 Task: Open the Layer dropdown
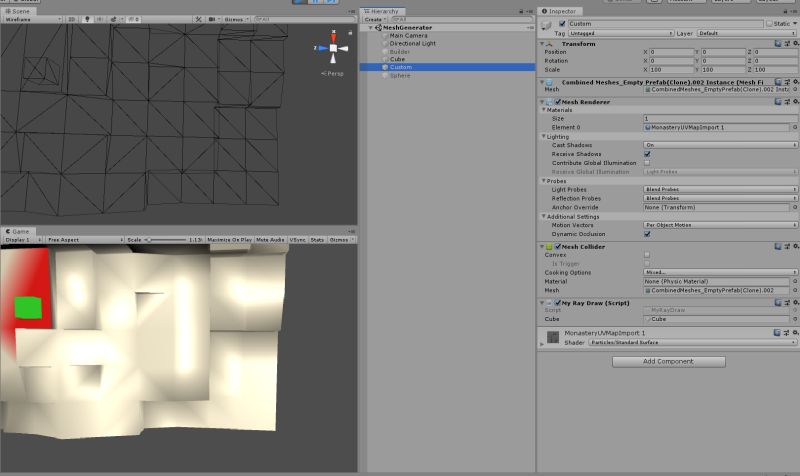point(747,33)
